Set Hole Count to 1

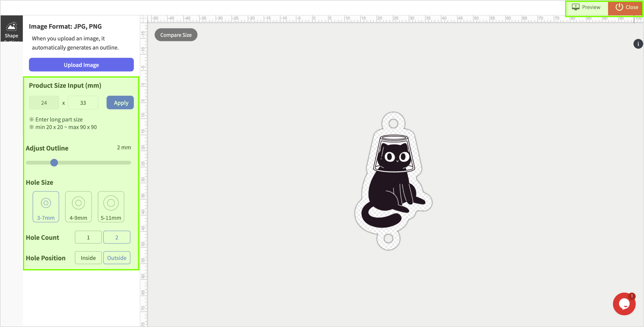88,237
